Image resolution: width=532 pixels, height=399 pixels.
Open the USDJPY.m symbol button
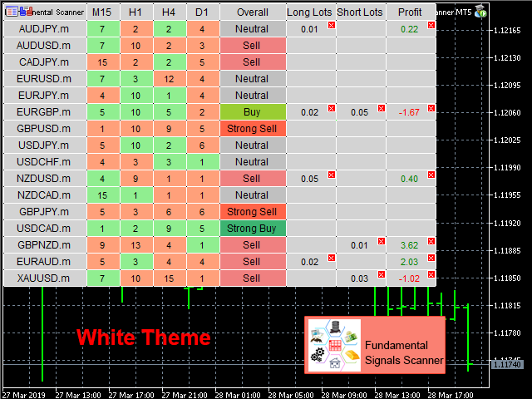tap(45, 145)
